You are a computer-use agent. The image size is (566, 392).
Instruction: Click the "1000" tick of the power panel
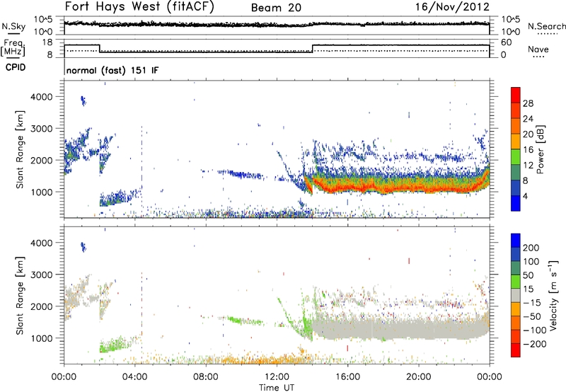click(x=41, y=192)
